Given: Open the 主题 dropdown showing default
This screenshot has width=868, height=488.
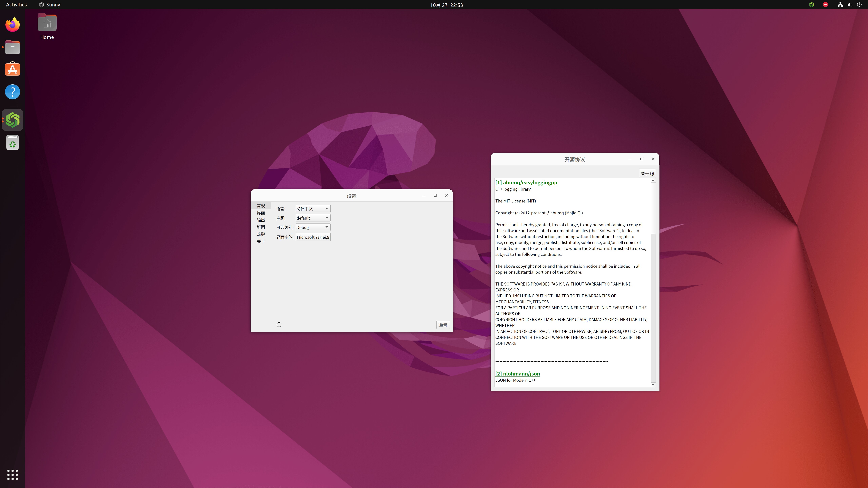Looking at the screenshot, I should [313, 218].
